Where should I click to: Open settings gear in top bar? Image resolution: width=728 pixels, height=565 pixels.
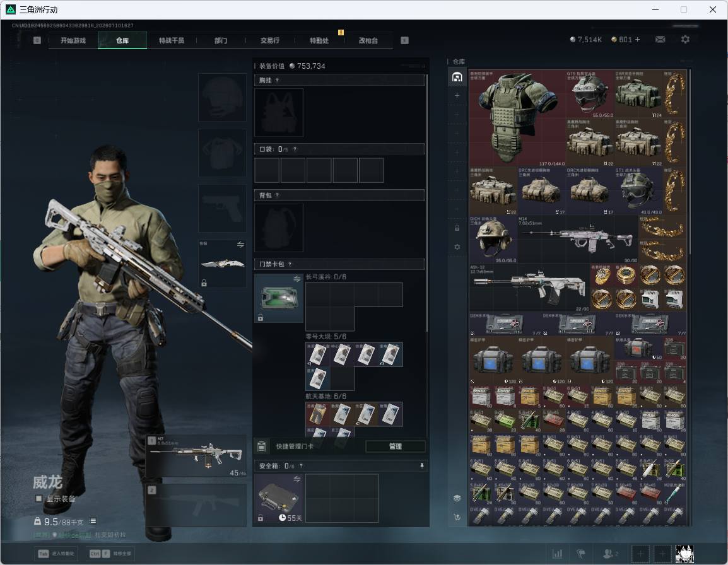(x=685, y=40)
